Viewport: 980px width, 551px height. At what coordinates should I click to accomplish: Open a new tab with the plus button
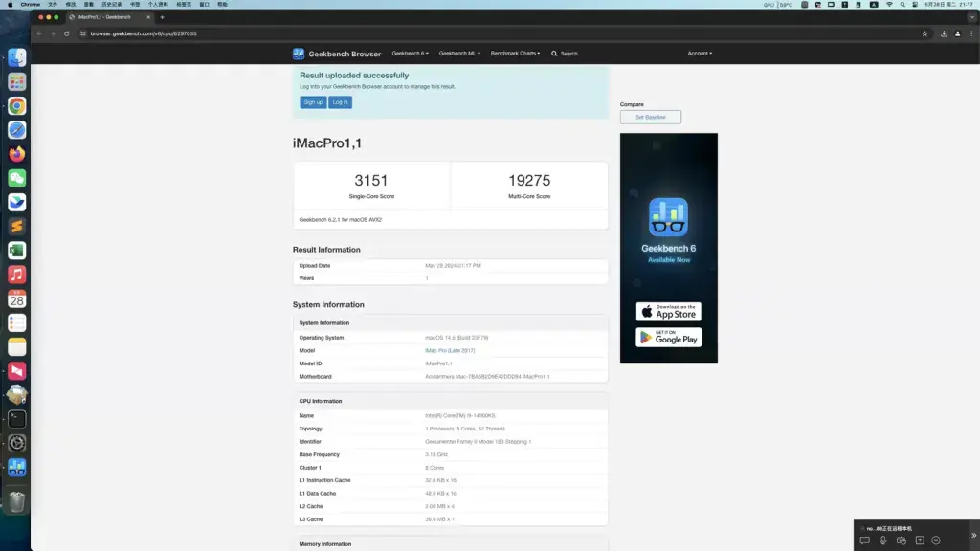162,17
